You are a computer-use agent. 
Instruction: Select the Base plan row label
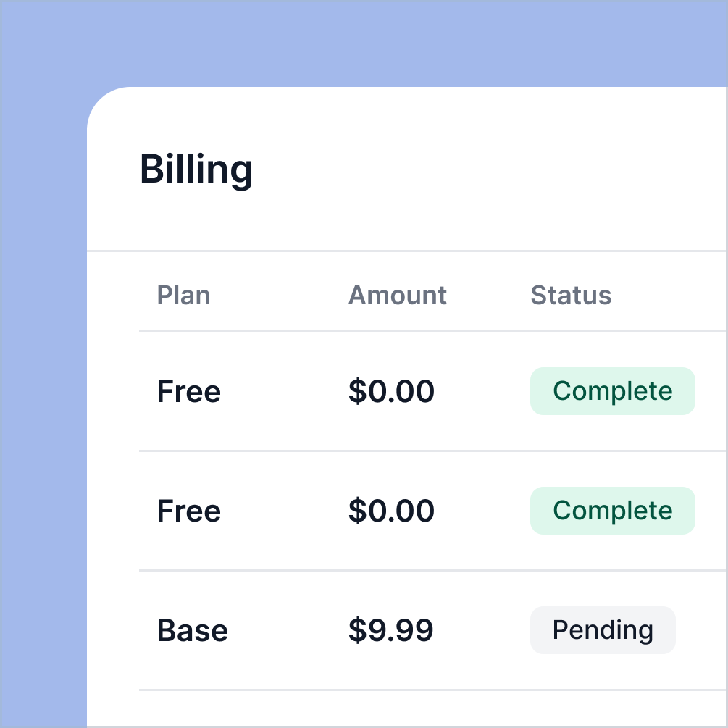[x=192, y=631]
